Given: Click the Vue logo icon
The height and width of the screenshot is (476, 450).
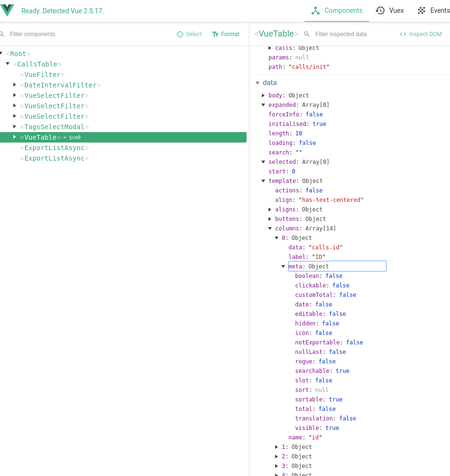Looking at the screenshot, I should 8,10.
